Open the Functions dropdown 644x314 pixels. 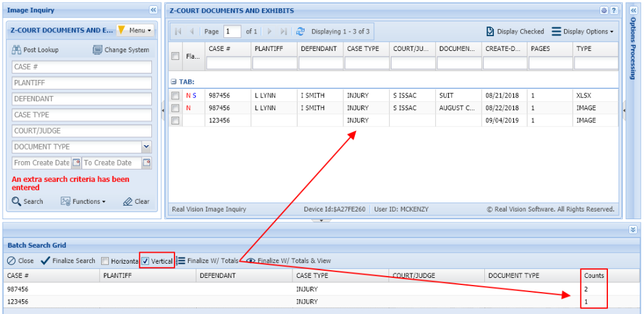(83, 201)
